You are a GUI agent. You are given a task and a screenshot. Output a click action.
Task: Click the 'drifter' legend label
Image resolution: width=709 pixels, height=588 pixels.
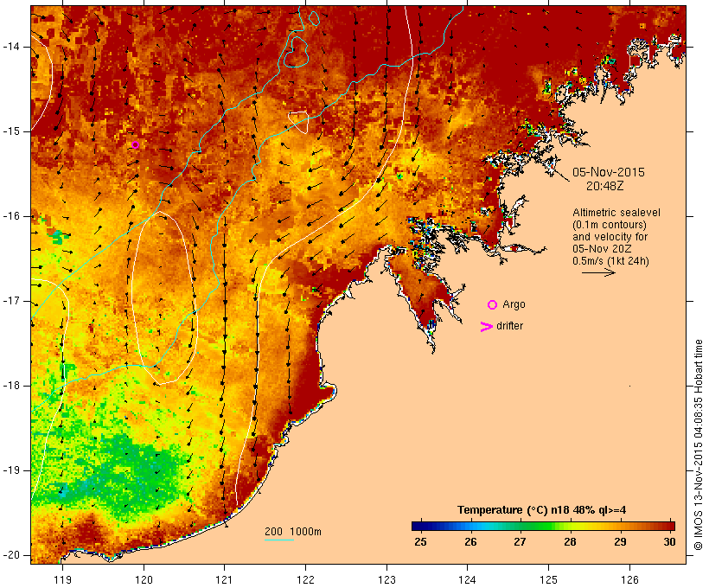[509, 326]
